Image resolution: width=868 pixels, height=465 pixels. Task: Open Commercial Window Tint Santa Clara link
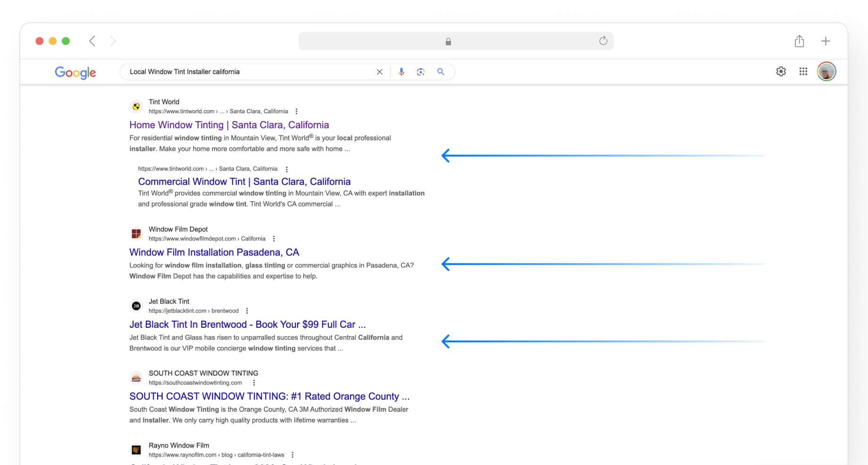[x=244, y=182]
